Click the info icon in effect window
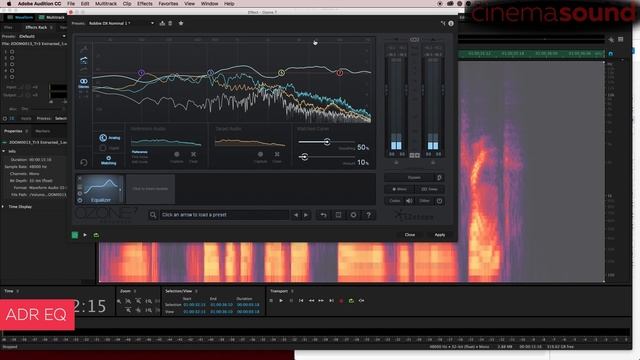The image size is (640, 360). point(451,24)
